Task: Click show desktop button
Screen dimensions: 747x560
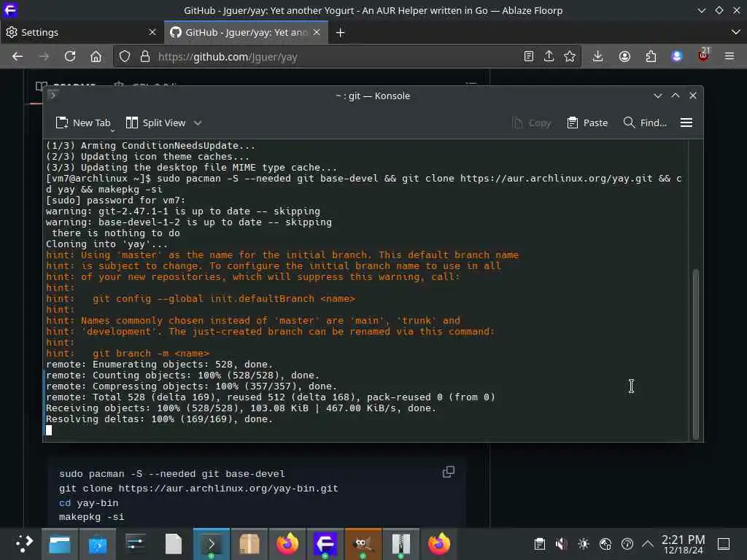Action: (724, 544)
